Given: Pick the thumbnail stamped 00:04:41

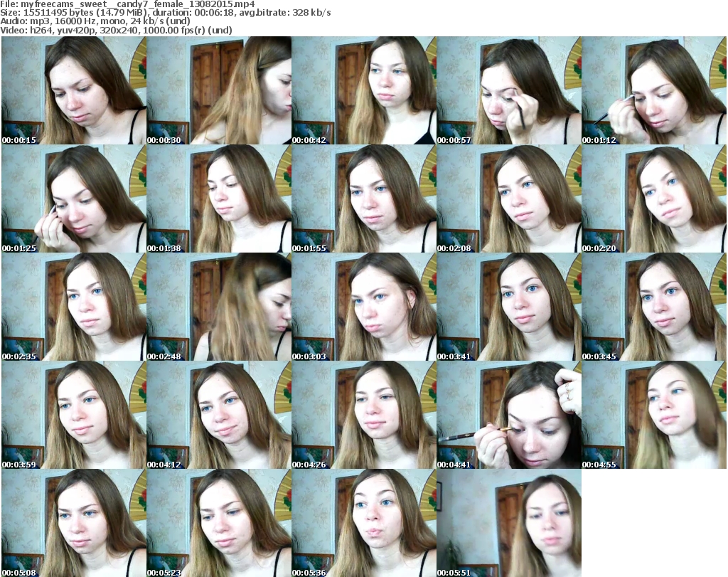Looking at the screenshot, I should (x=509, y=415).
